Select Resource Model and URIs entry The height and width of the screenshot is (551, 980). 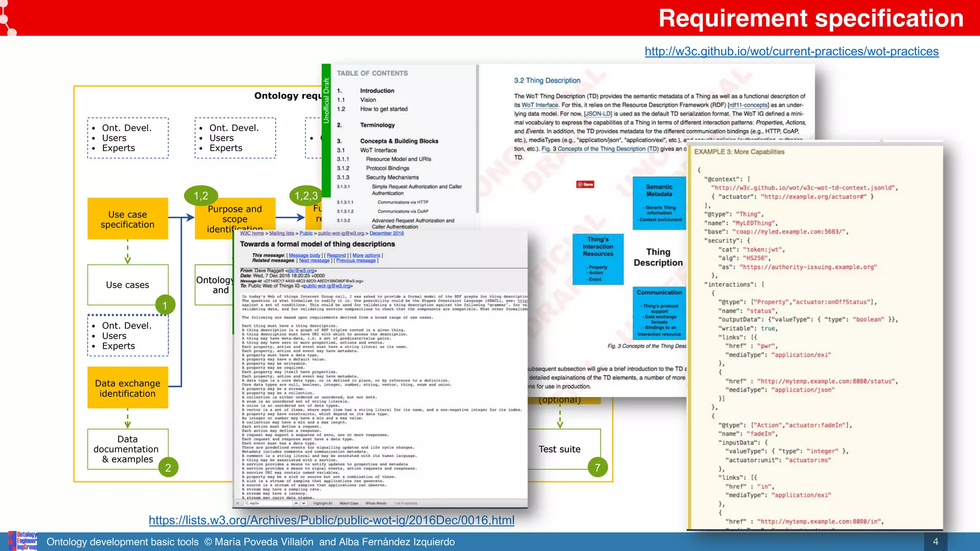pos(399,159)
